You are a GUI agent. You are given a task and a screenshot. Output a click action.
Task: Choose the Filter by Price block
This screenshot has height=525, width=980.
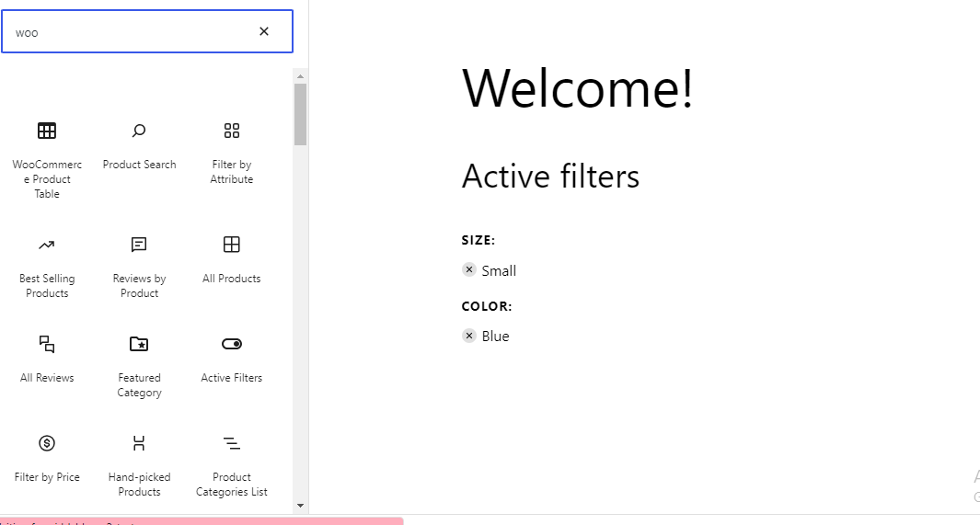tap(47, 456)
